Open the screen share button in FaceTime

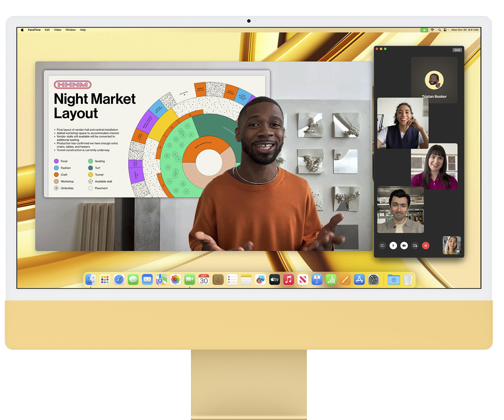[415, 246]
